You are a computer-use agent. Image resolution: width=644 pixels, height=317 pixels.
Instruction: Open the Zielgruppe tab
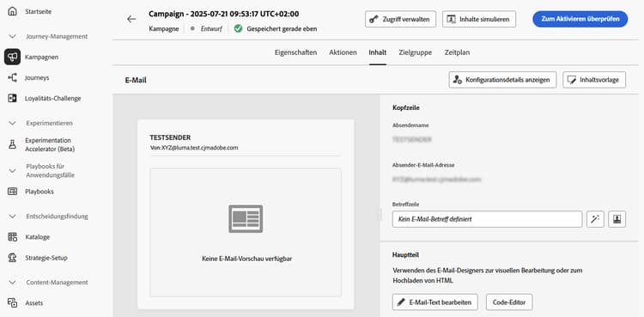(x=416, y=52)
